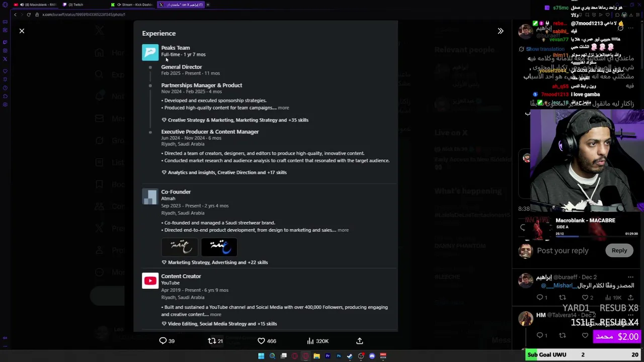This screenshot has width=644, height=362.
Task: Click the Atmah company logo
Action: (x=150, y=197)
